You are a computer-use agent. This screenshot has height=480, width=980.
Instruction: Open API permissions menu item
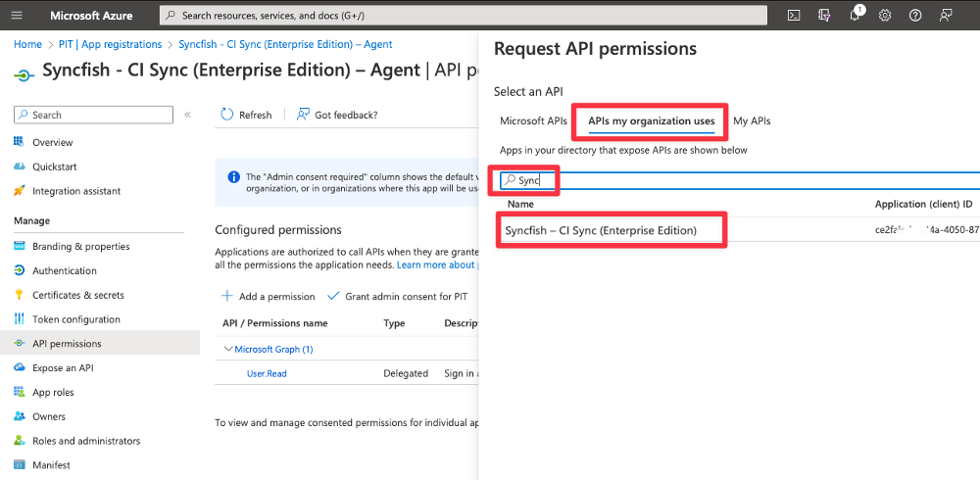[67, 344]
